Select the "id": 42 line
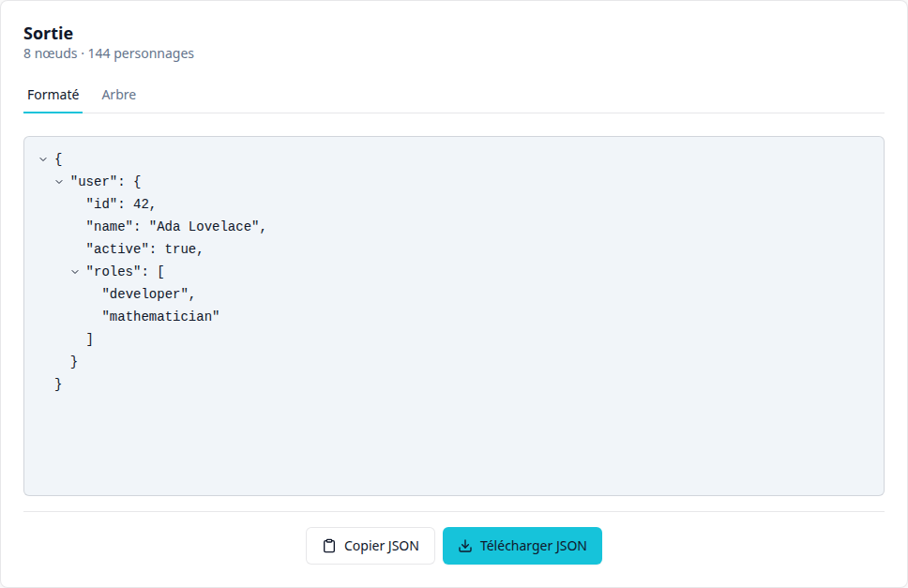 pos(121,204)
